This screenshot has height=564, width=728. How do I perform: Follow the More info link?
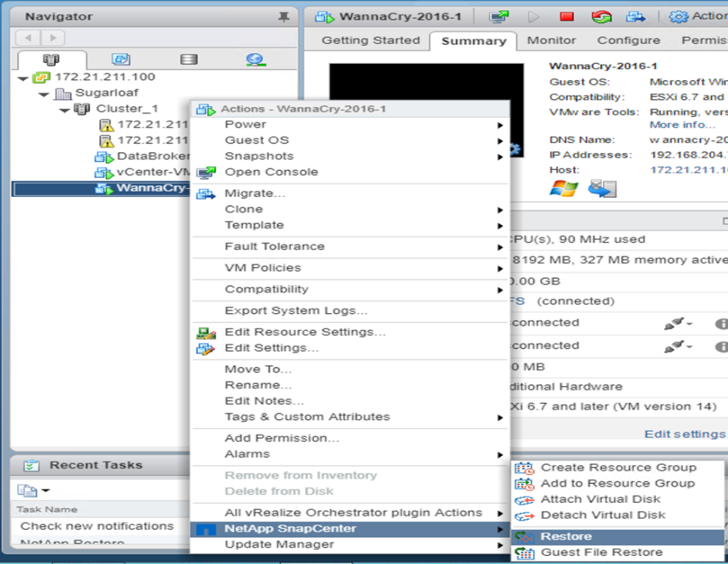tap(682, 125)
